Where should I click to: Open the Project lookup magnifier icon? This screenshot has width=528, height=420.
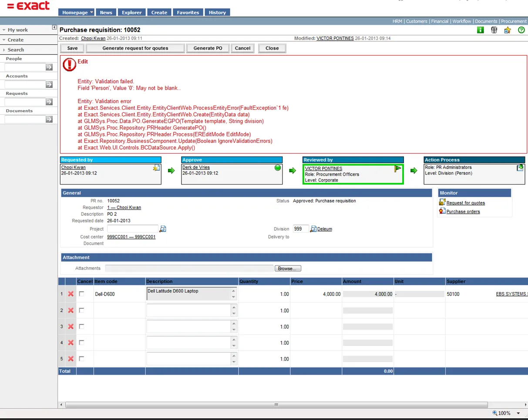[x=163, y=229]
